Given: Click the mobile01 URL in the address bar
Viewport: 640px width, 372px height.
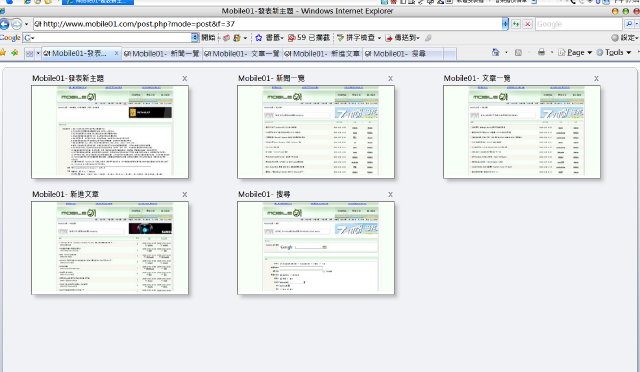Looking at the screenshot, I should (139, 24).
